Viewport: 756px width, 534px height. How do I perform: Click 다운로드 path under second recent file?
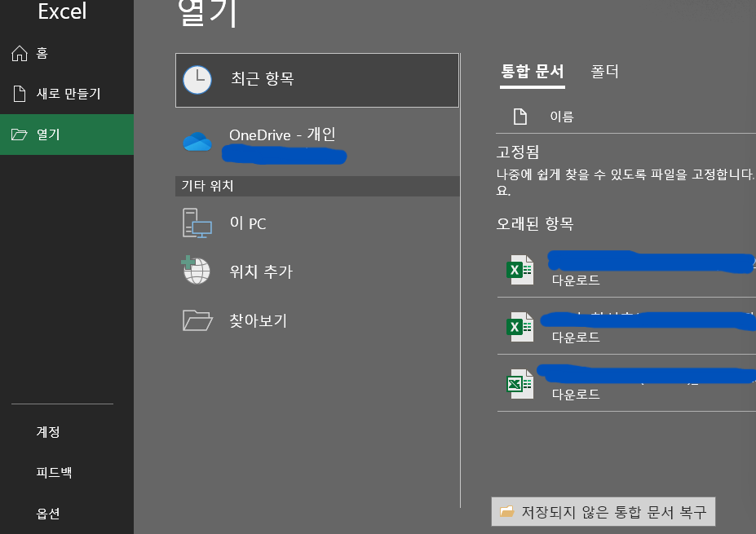pyautogui.click(x=576, y=338)
